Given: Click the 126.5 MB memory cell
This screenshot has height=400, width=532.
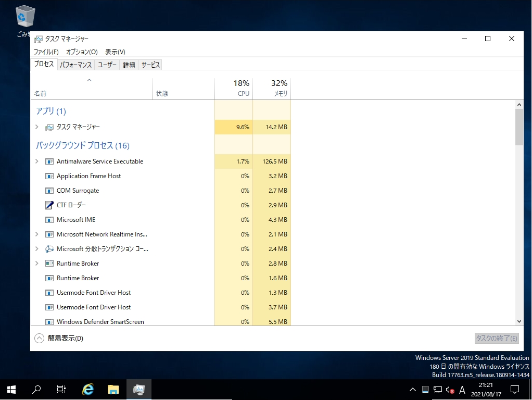Looking at the screenshot, I should [x=272, y=161].
